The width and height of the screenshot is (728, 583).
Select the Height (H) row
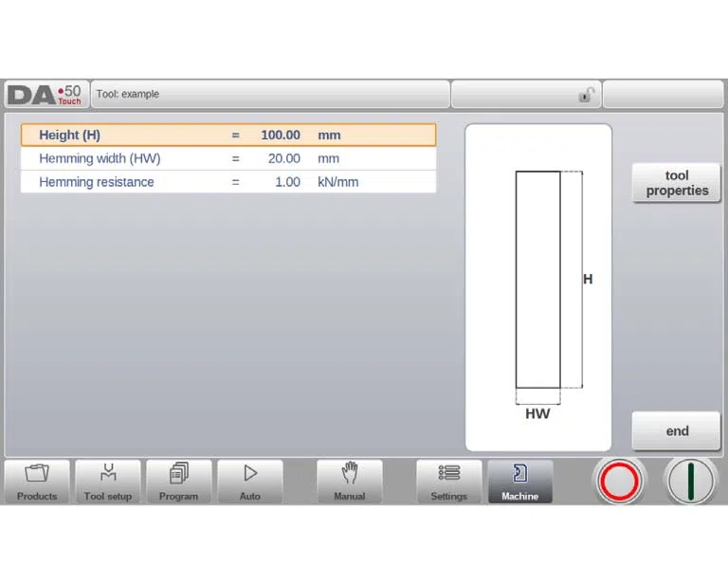point(228,135)
